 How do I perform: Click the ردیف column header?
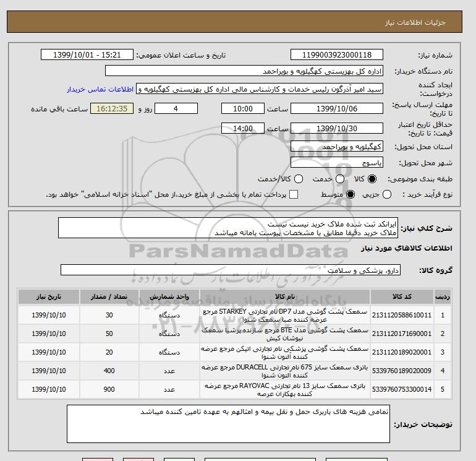tap(442, 296)
